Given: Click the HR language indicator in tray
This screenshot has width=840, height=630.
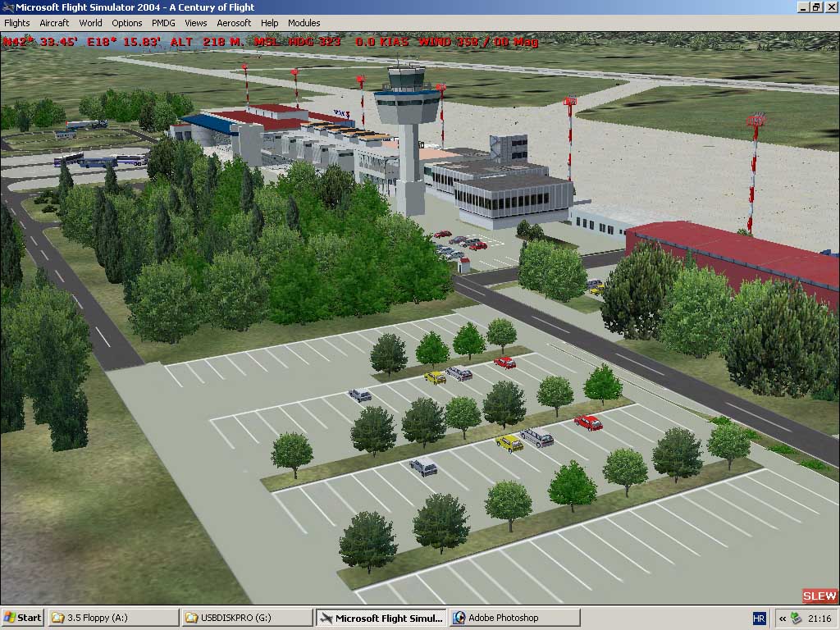Looking at the screenshot, I should (759, 619).
